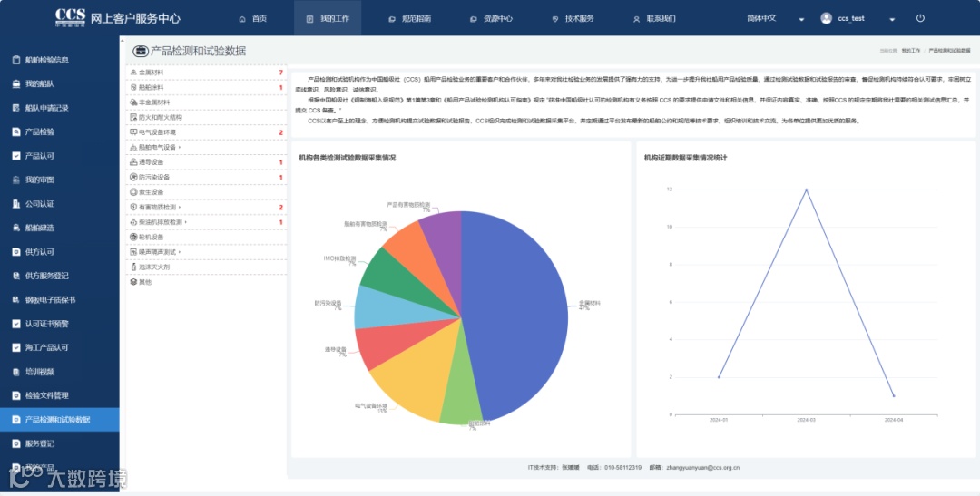Click the line chart peak at 2024-03
Image resolution: width=980 pixels, height=496 pixels.
tap(807, 190)
